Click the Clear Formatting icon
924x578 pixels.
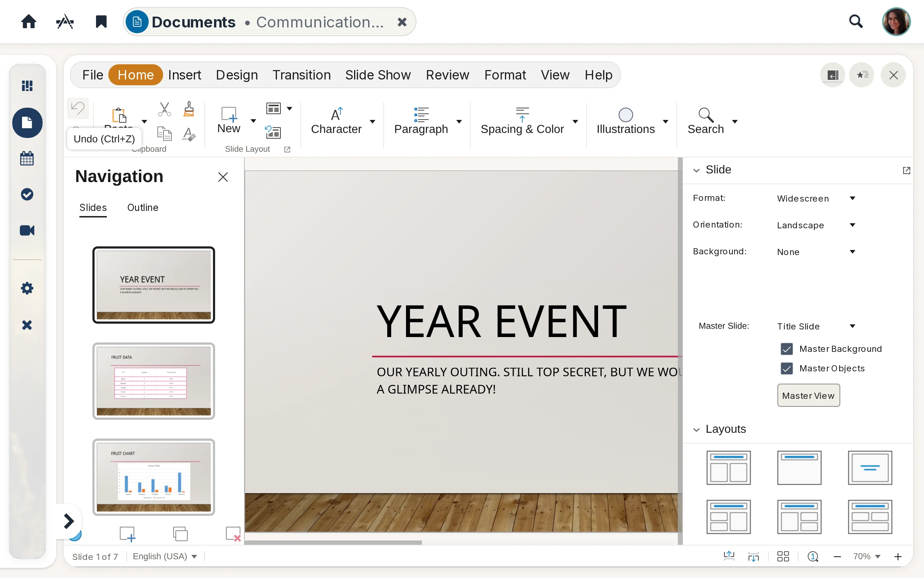[189, 134]
